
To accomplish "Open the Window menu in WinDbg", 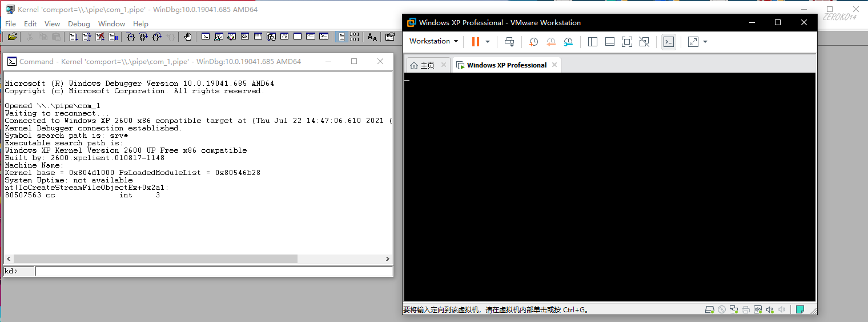I will [x=111, y=24].
